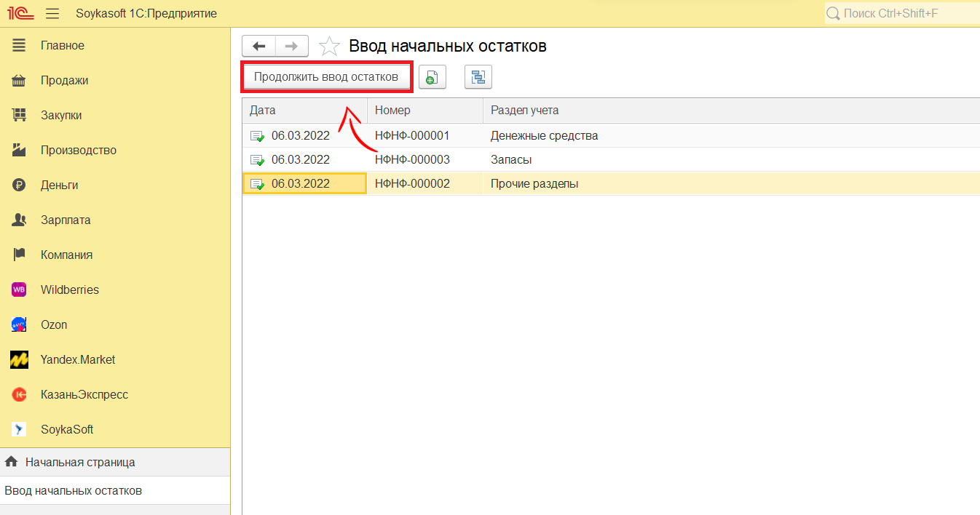Open Производство section
The image size is (980, 515).
point(115,150)
